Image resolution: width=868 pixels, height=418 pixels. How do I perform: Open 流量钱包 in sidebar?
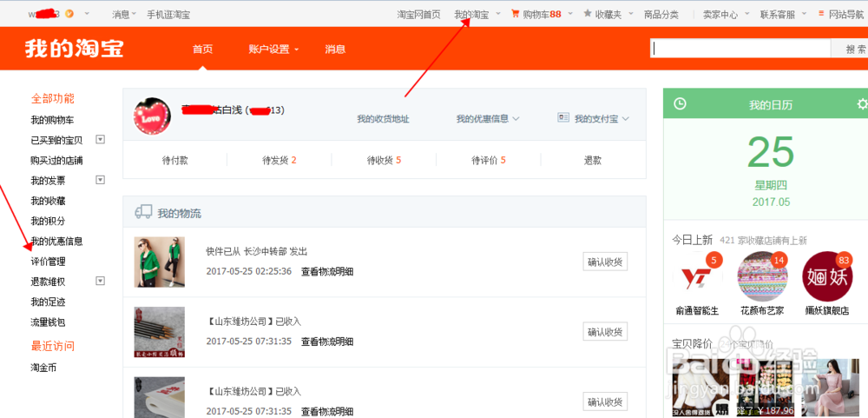pos(48,322)
